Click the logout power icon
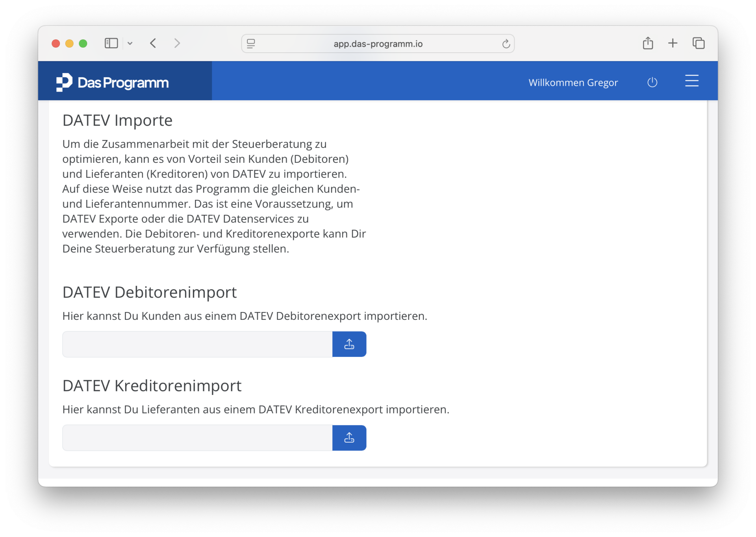The width and height of the screenshot is (756, 537). pos(652,82)
